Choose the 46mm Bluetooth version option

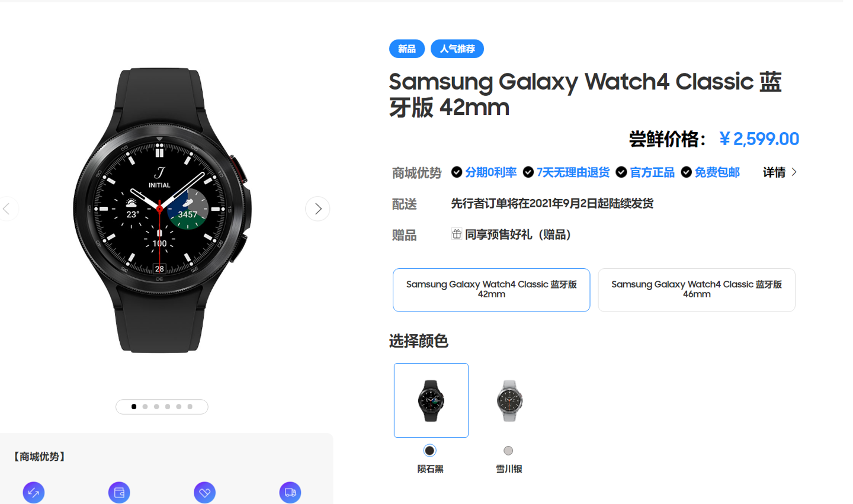[697, 290]
